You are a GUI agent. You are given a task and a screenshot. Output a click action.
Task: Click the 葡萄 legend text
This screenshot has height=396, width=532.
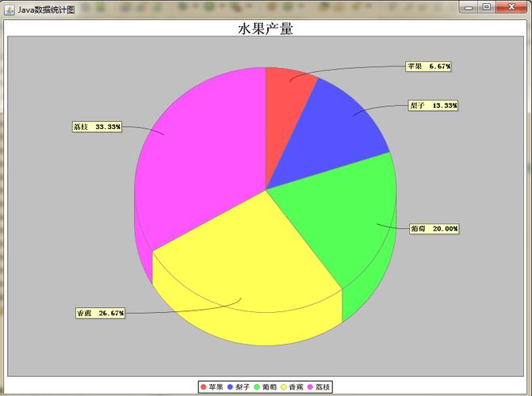(270, 386)
